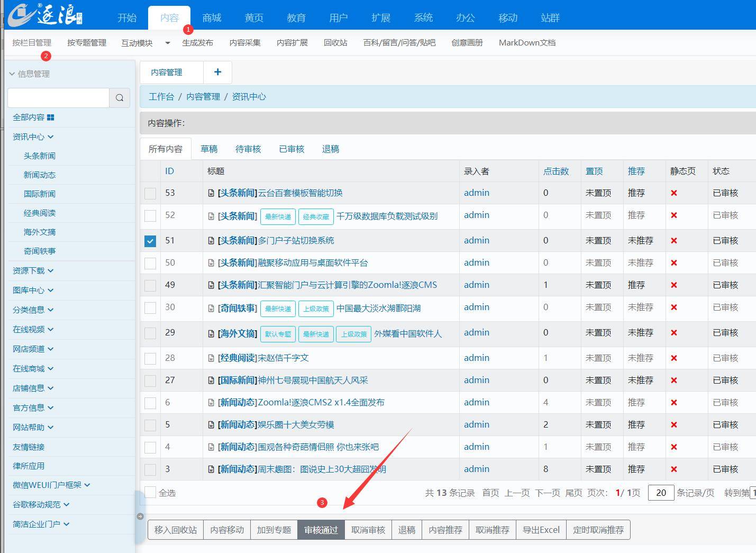Expand the 分类信息 tree node

[33, 310]
